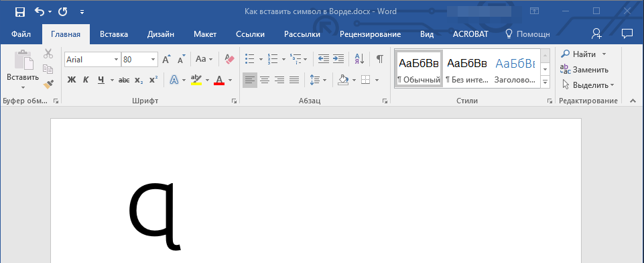Click the Найти find button

pos(584,54)
